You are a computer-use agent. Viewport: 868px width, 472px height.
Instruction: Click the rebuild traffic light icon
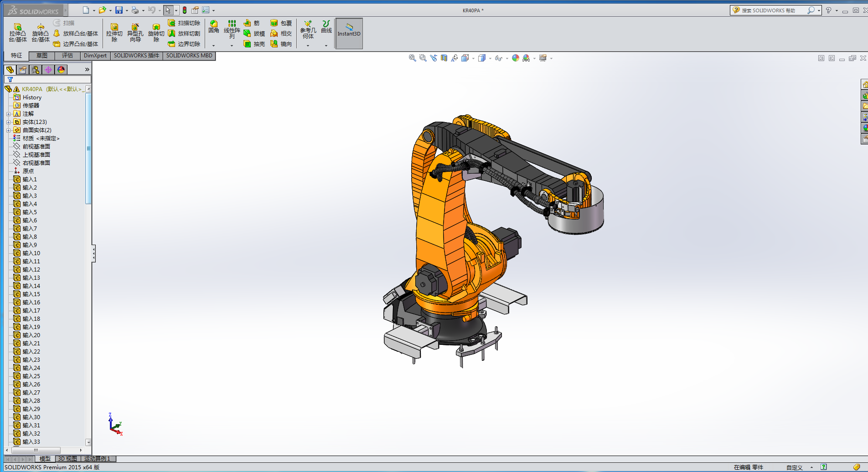[x=185, y=10]
